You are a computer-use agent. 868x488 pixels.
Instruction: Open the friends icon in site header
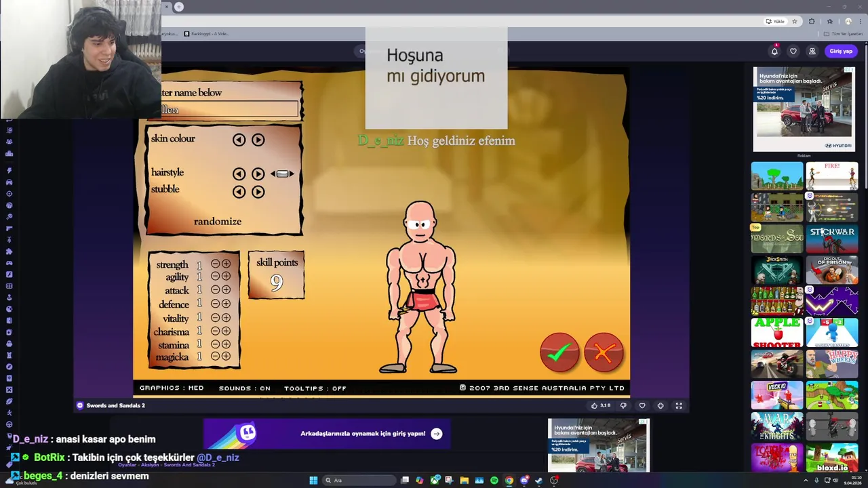[812, 52]
